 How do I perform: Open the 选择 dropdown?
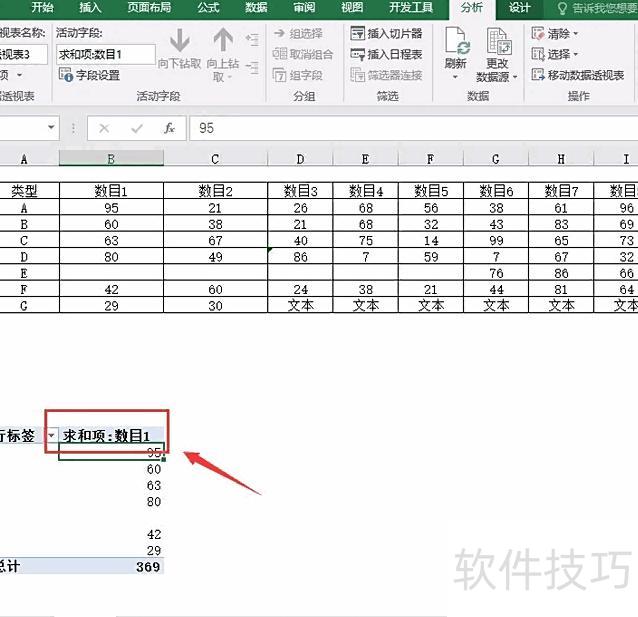[555, 54]
